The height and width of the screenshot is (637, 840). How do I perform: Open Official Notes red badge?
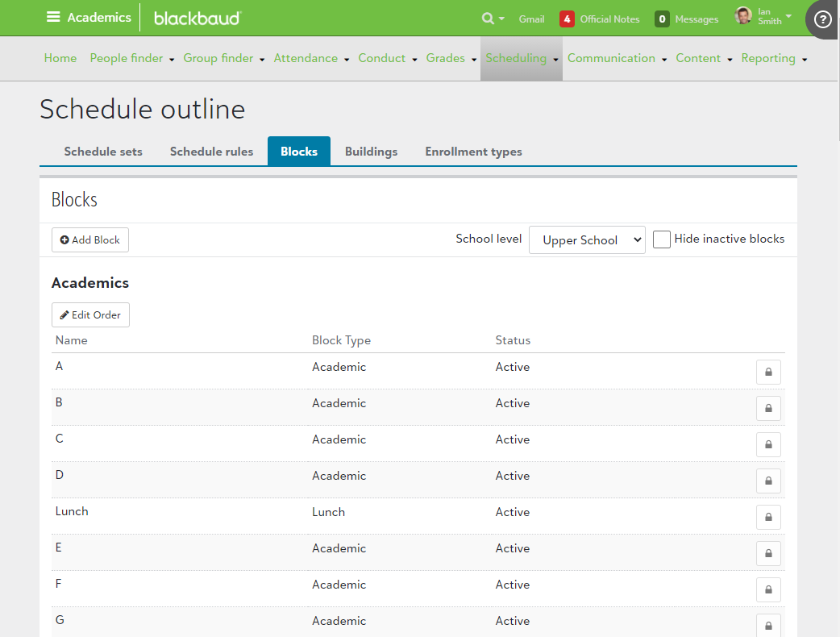point(568,19)
